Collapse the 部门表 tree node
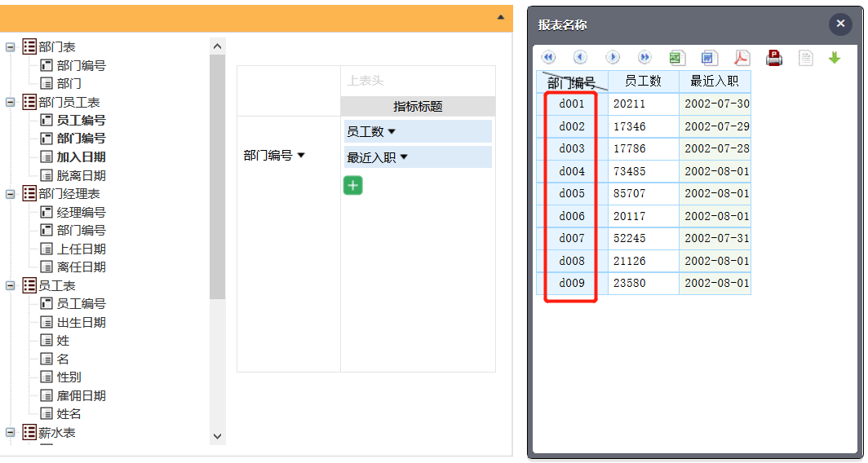The width and height of the screenshot is (868, 463). click(11, 47)
